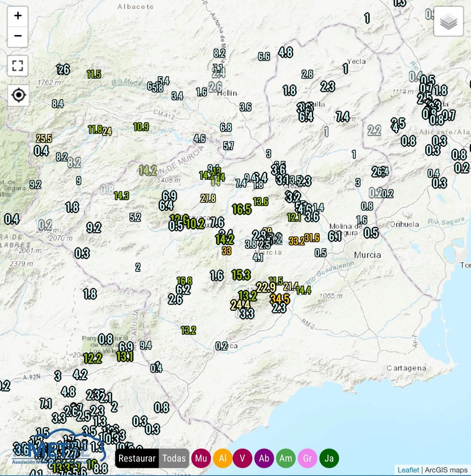Toggle the Ab province filter
The height and width of the screenshot is (476, 471).
click(264, 458)
